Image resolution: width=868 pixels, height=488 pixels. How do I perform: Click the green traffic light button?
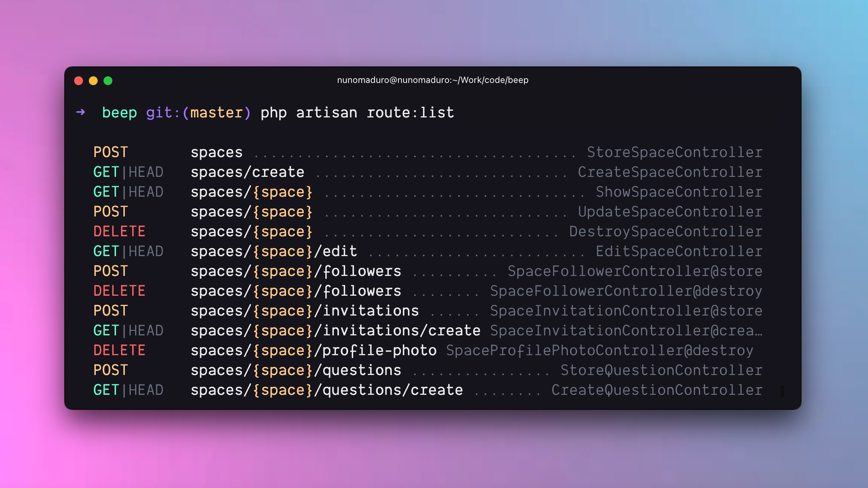click(x=108, y=80)
